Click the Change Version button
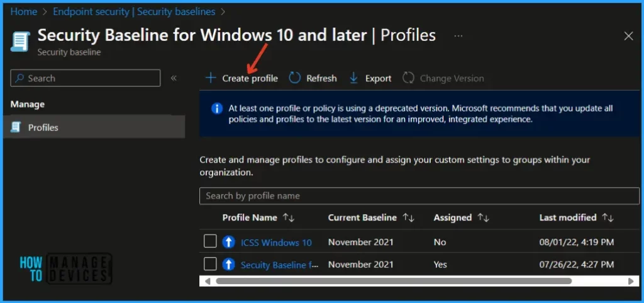 [x=443, y=78]
